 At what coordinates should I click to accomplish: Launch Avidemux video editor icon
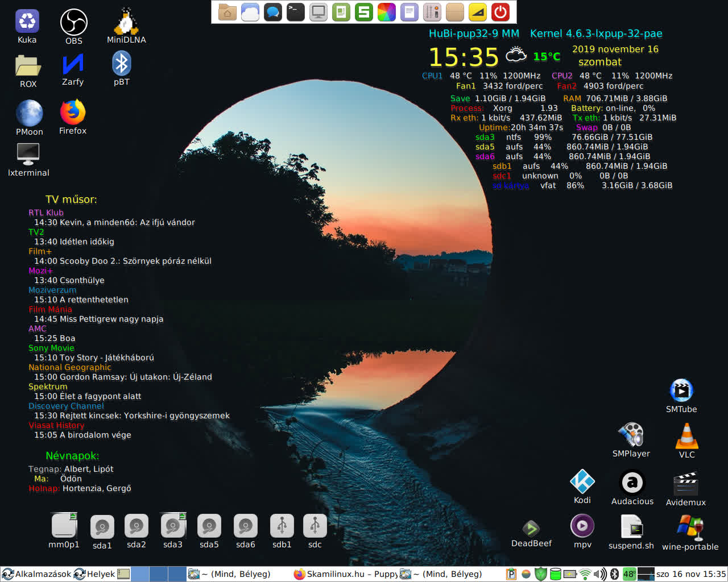click(685, 484)
